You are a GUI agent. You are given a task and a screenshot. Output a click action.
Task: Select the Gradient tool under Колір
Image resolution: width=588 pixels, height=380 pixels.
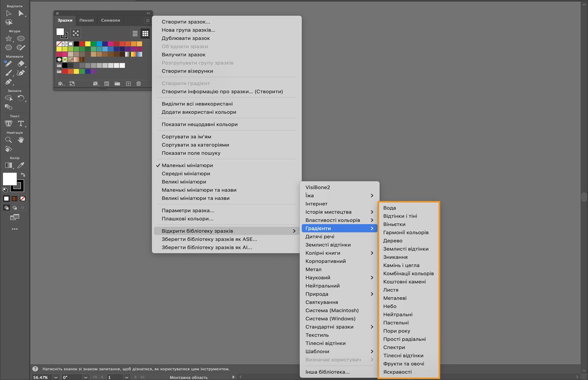click(8, 165)
